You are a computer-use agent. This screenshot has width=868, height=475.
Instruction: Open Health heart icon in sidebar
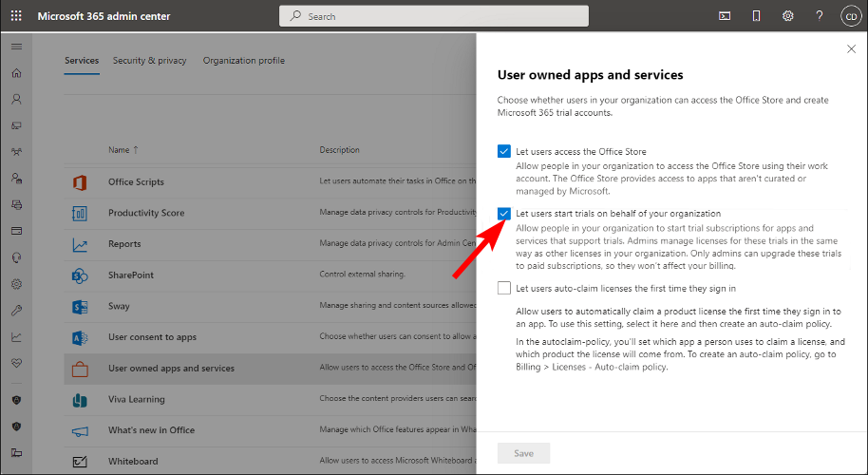[x=16, y=363]
